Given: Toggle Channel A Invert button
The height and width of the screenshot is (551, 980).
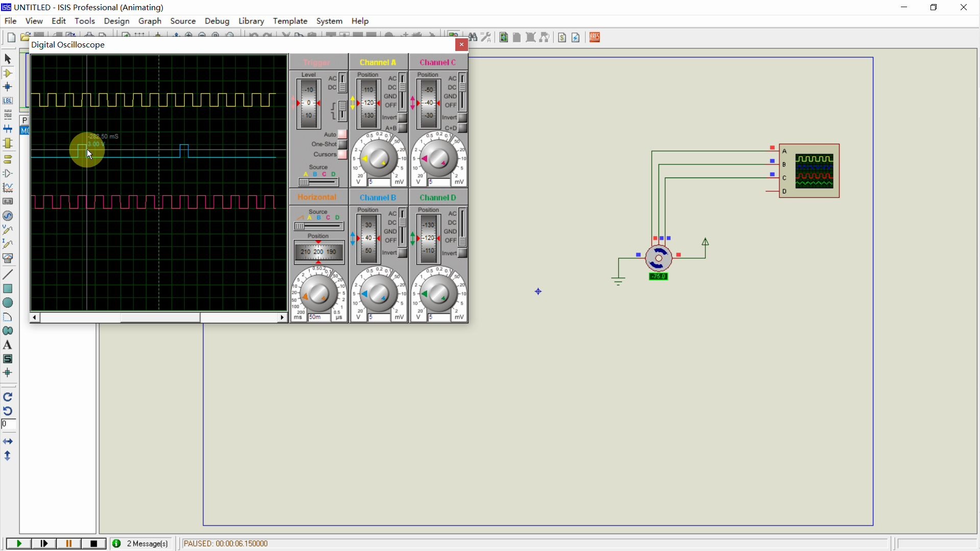Looking at the screenshot, I should pyautogui.click(x=403, y=118).
